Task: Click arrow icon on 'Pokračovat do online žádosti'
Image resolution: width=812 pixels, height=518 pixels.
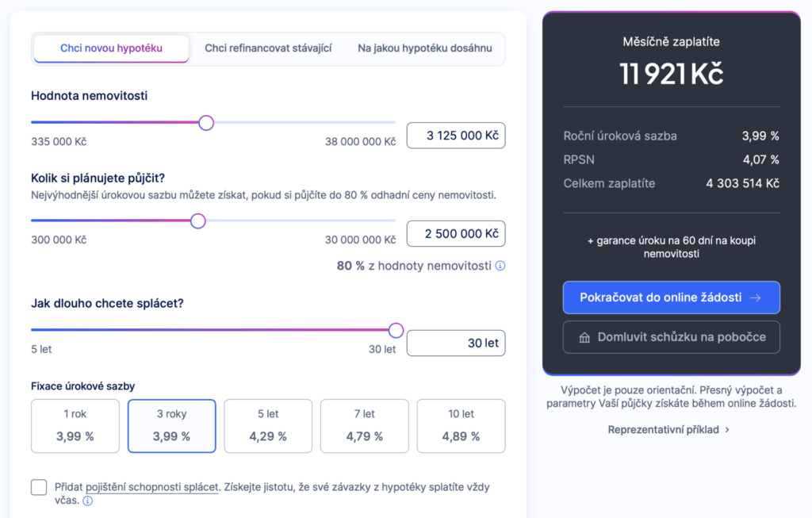Action: (x=756, y=297)
